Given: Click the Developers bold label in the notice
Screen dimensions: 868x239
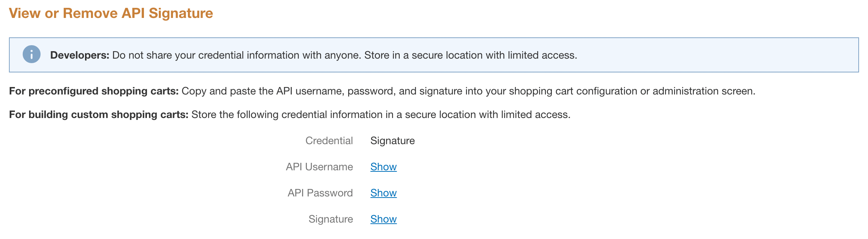Looking at the screenshot, I should pos(80,55).
